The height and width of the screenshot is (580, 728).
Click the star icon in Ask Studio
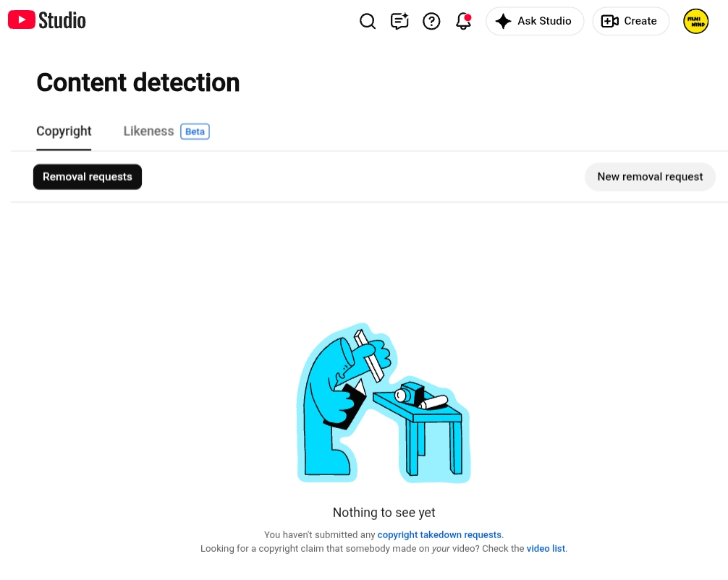(x=503, y=21)
